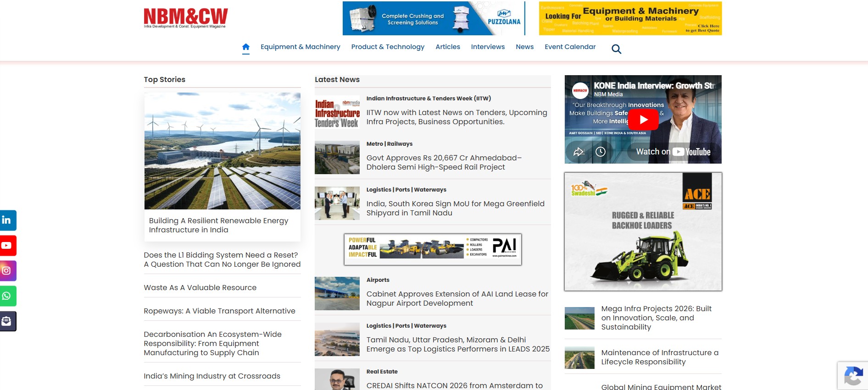
Task: Open the Event Calendar menu item
Action: (570, 47)
